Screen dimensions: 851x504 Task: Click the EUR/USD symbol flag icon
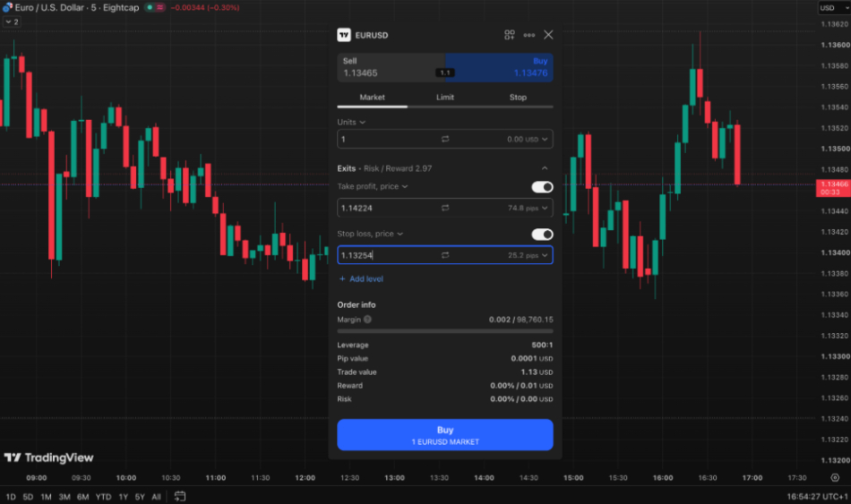(x=7, y=7)
